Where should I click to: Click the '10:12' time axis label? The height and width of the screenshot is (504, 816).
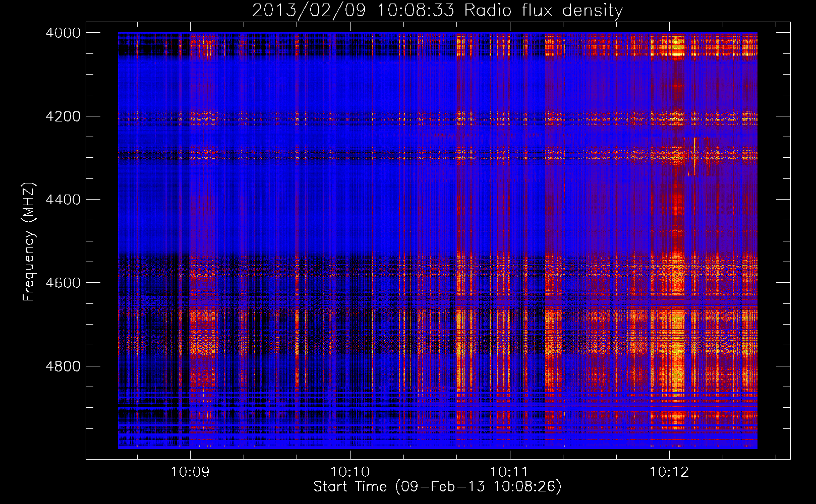669,472
